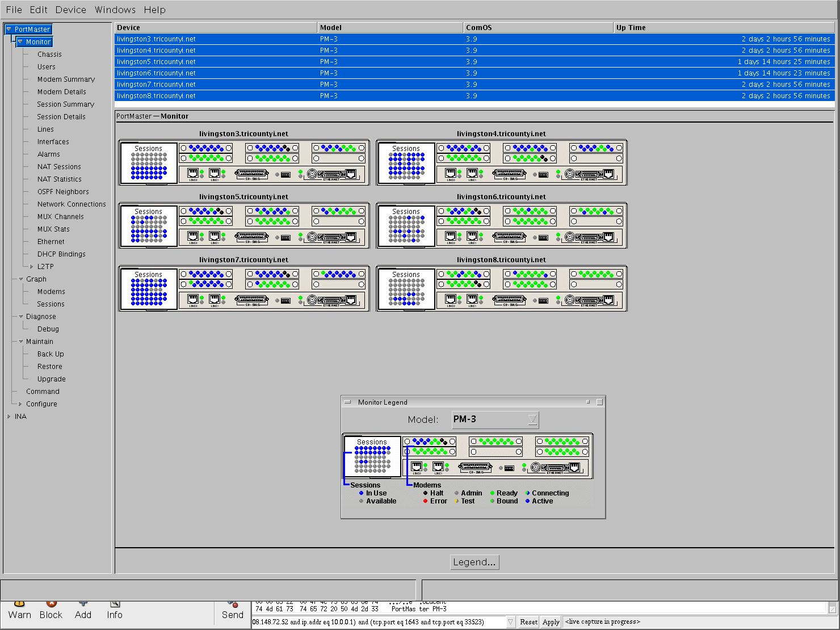Expand the INA tree node
840x630 pixels.
[x=9, y=417]
